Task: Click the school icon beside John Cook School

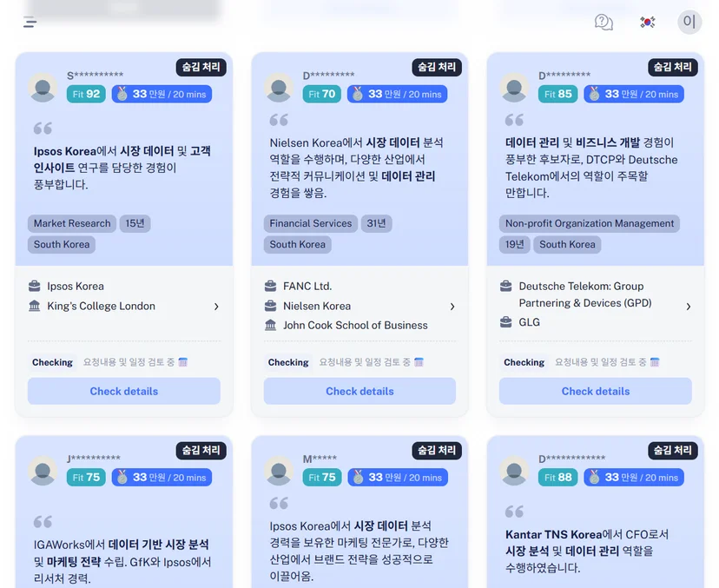Action: tap(271, 325)
